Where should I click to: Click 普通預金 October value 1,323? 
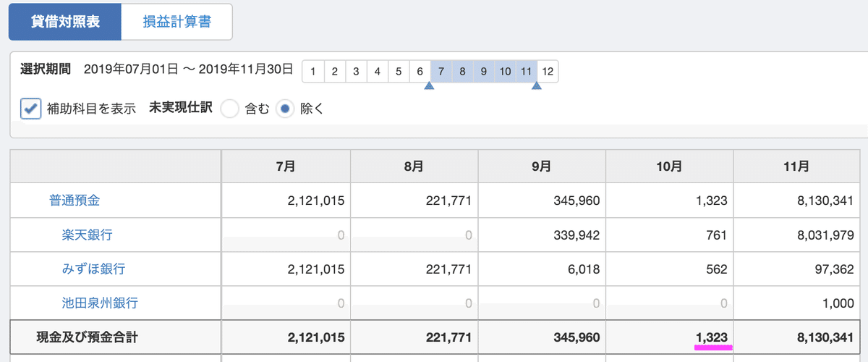click(713, 201)
